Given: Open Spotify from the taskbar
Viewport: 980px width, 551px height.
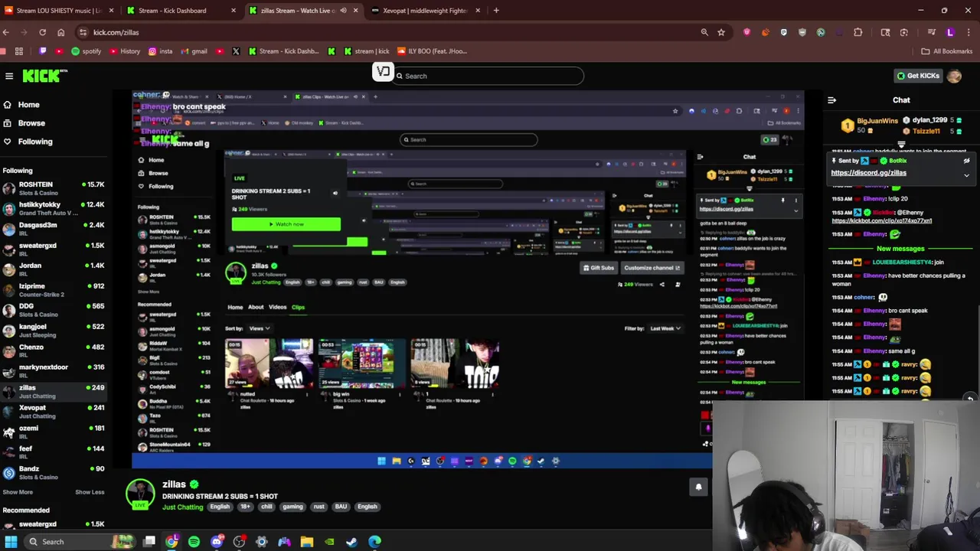Looking at the screenshot, I should 194,542.
